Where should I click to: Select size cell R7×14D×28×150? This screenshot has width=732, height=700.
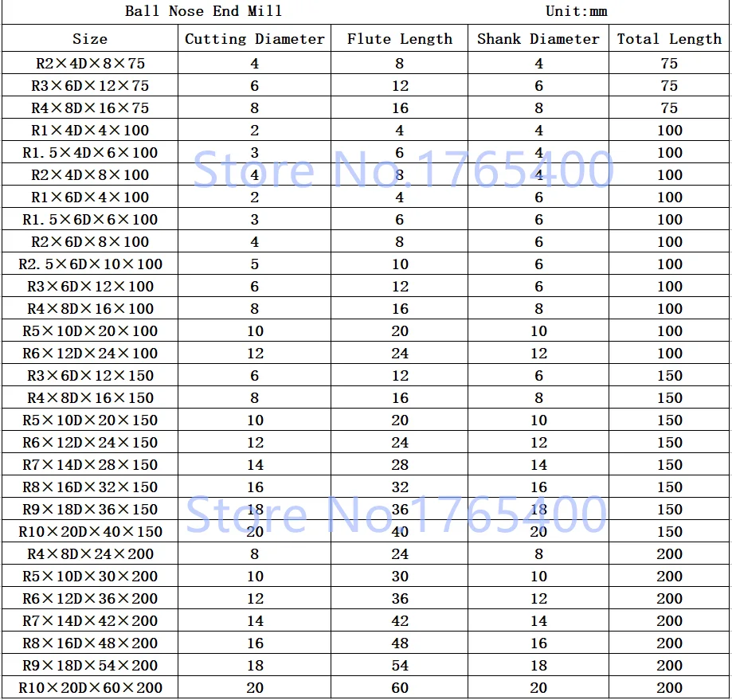click(x=90, y=465)
